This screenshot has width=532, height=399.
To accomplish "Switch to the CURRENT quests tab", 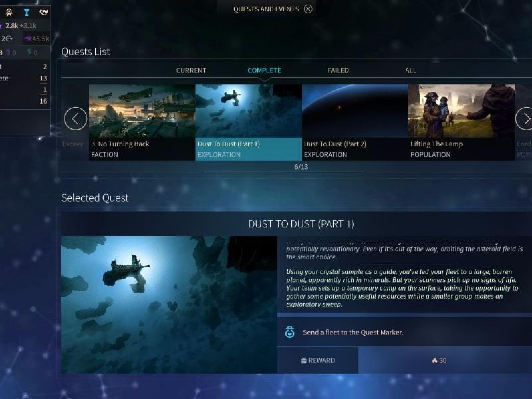I will [191, 70].
